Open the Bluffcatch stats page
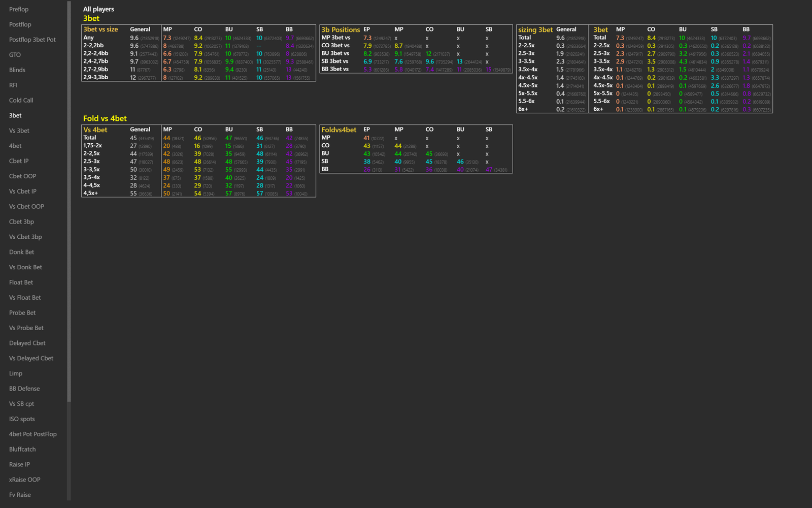 (22, 450)
